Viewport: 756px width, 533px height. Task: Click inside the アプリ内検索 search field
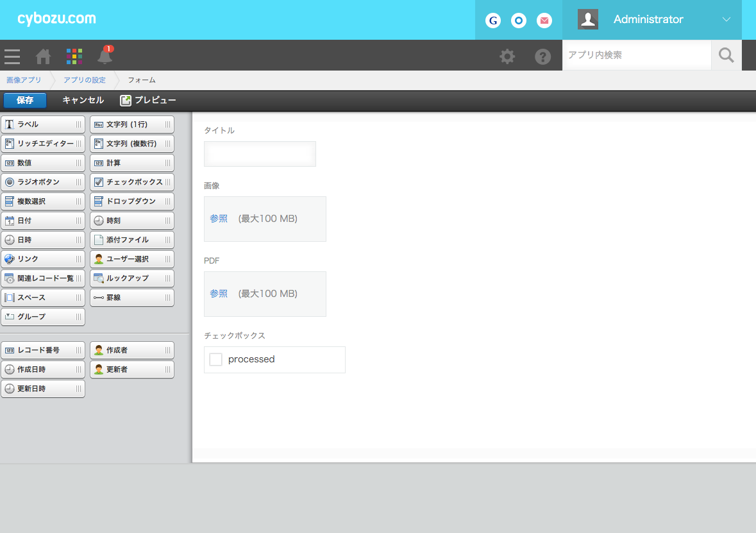(637, 55)
